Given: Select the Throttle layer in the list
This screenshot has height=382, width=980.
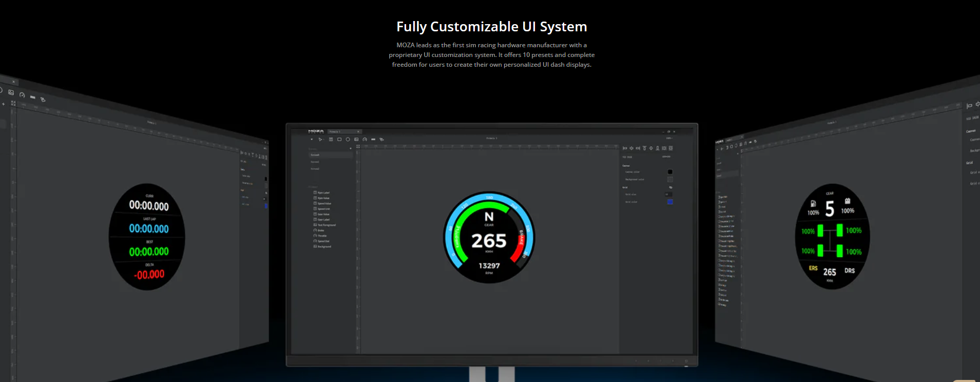Looking at the screenshot, I should [322, 236].
